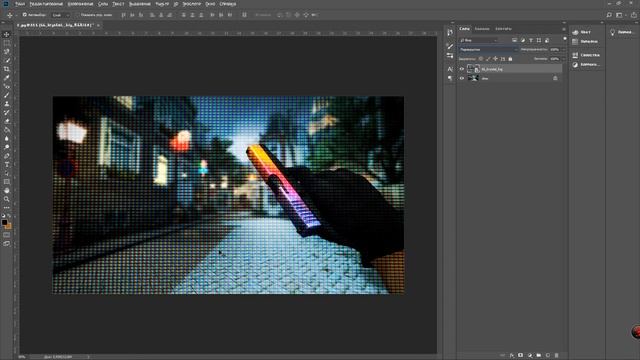Image resolution: width=640 pixels, height=360 pixels.
Task: Open layer filter kind dropdown
Action: point(479,40)
